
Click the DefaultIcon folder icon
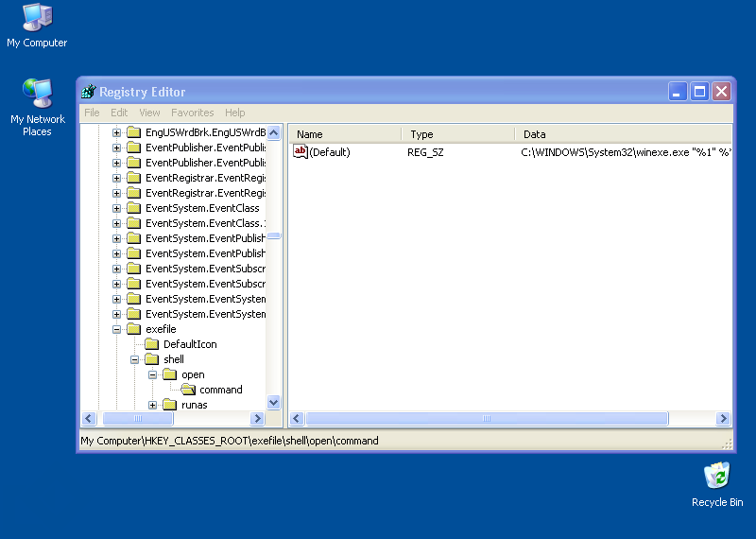click(151, 344)
